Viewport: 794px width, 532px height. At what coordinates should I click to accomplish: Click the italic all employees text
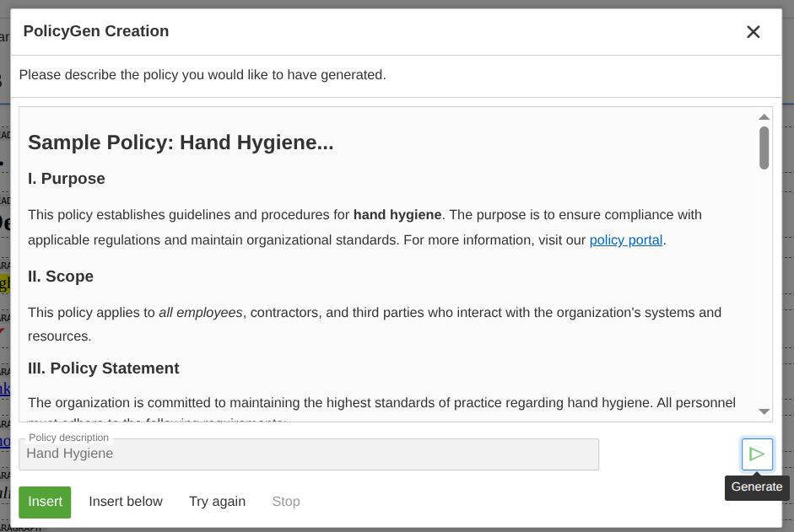201,313
